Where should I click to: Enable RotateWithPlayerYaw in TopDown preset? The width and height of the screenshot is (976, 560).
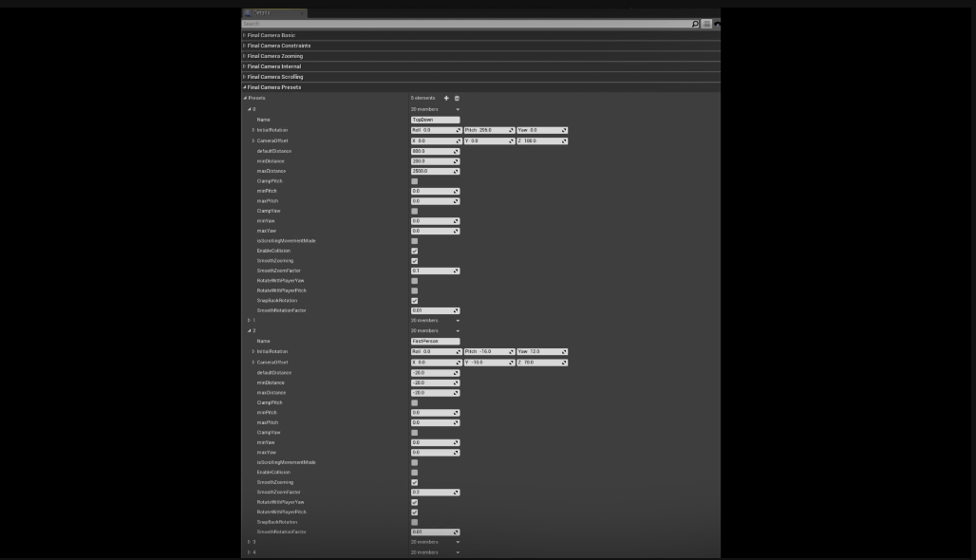415,281
